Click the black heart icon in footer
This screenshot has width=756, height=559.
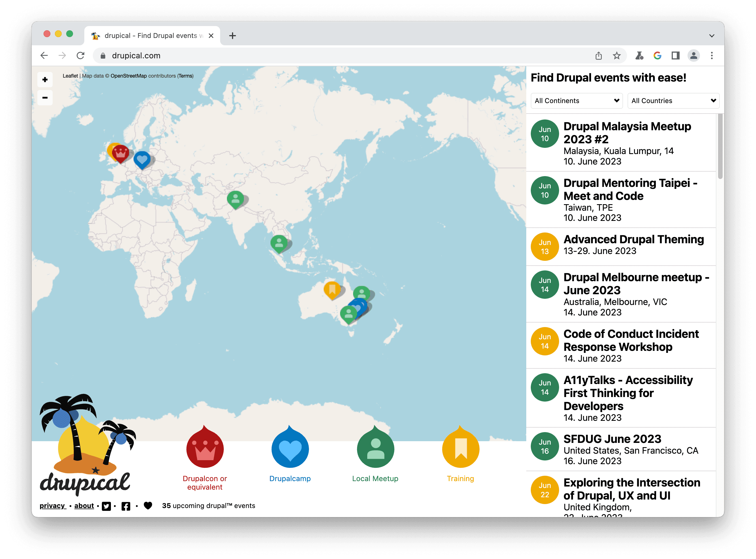pyautogui.click(x=148, y=506)
